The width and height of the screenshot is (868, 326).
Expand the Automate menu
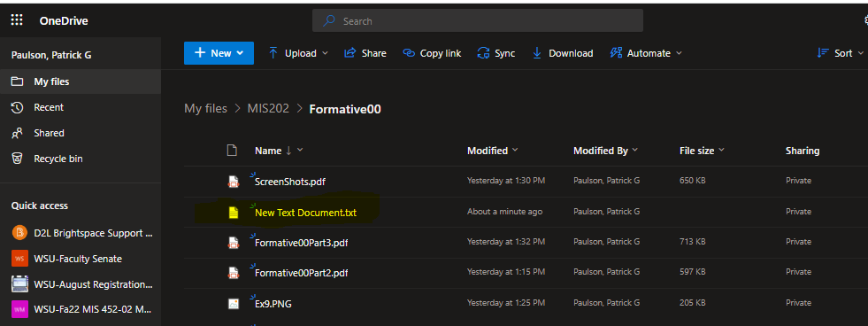646,53
